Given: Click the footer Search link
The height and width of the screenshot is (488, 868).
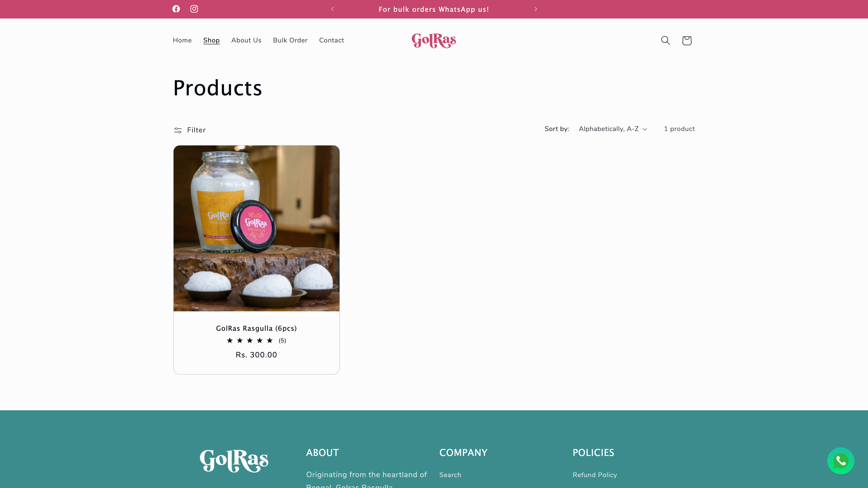Looking at the screenshot, I should 450,475.
